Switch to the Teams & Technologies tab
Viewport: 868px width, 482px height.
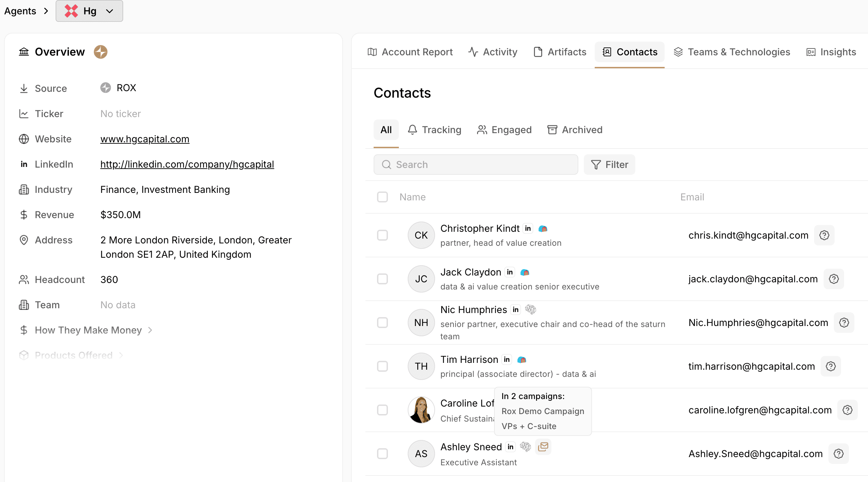coord(732,52)
